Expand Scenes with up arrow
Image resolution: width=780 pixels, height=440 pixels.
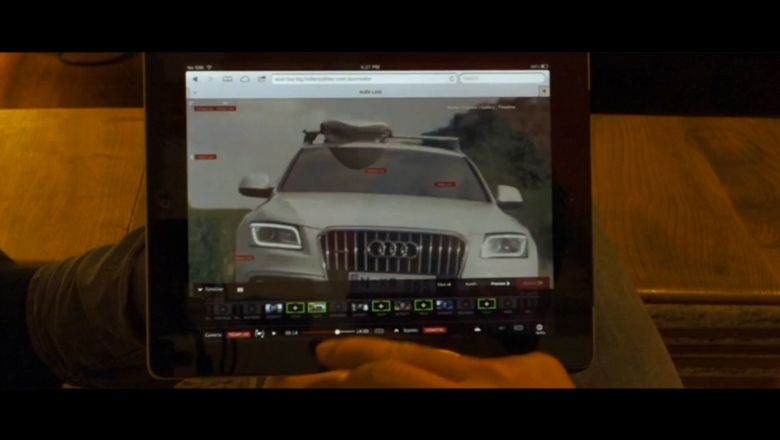pyautogui.click(x=396, y=331)
